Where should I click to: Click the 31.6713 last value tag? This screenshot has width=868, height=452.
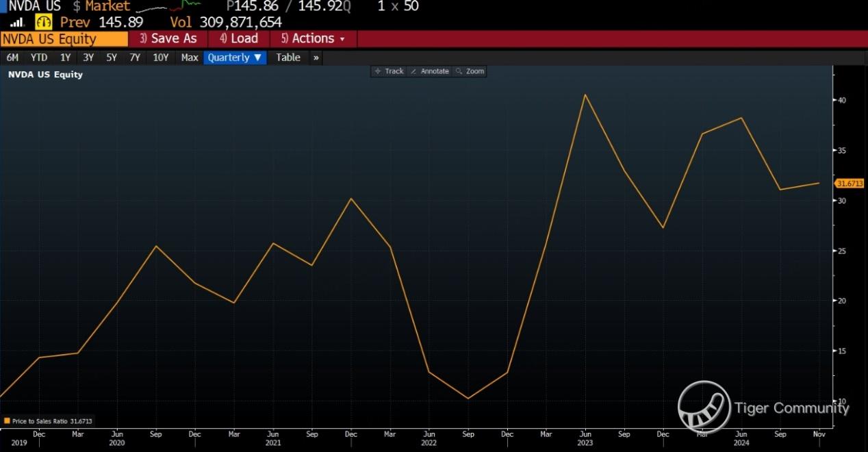[850, 184]
